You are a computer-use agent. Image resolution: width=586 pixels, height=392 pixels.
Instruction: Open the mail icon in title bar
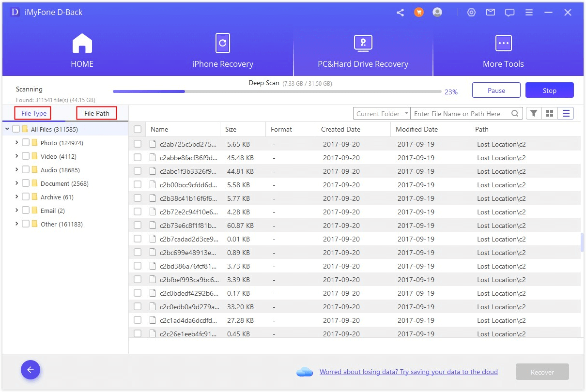[x=491, y=13]
